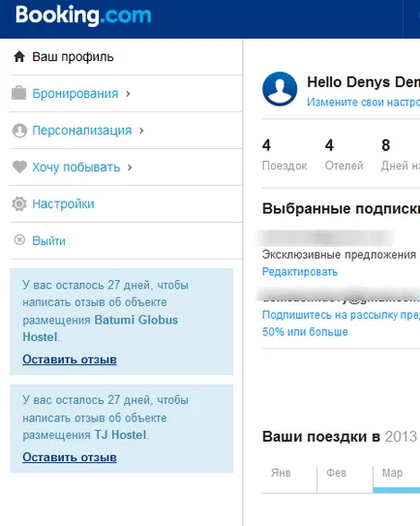This screenshot has width=420, height=526.
Task: Click the Ваши поездки в 2013 heading
Action: tap(340, 437)
